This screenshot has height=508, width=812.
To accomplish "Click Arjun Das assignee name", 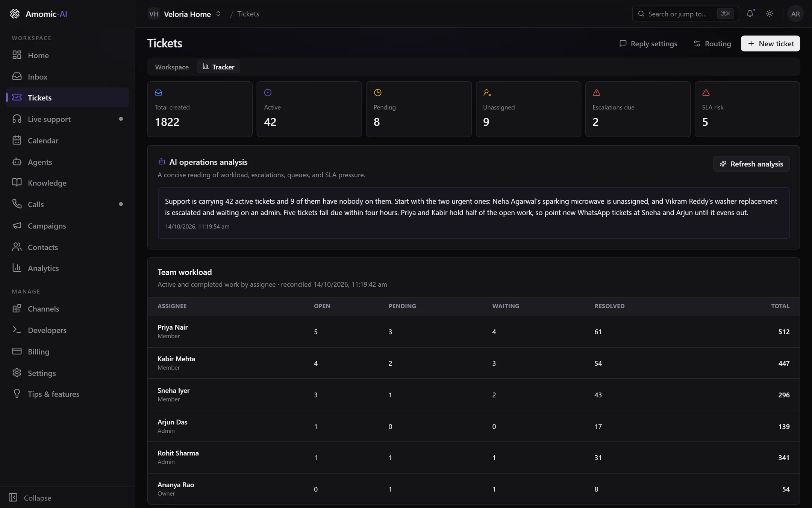I will click(x=172, y=422).
